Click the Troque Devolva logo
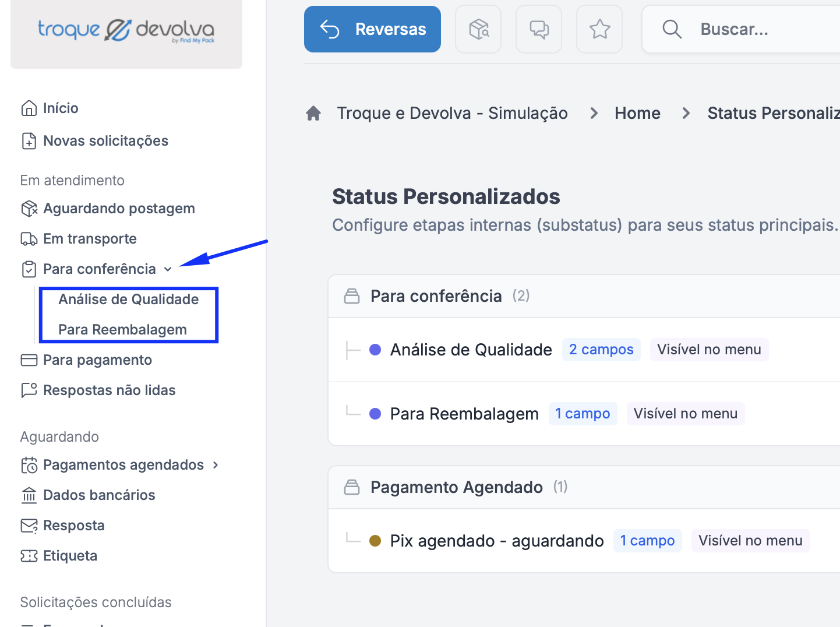The height and width of the screenshot is (627, 840). (x=126, y=30)
